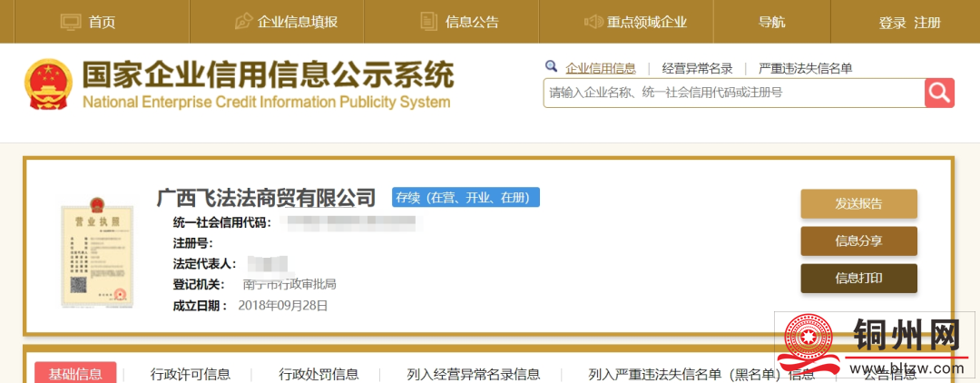Click the speaker icon for 重点领域企业
The width and height of the screenshot is (980, 383).
pos(593,22)
